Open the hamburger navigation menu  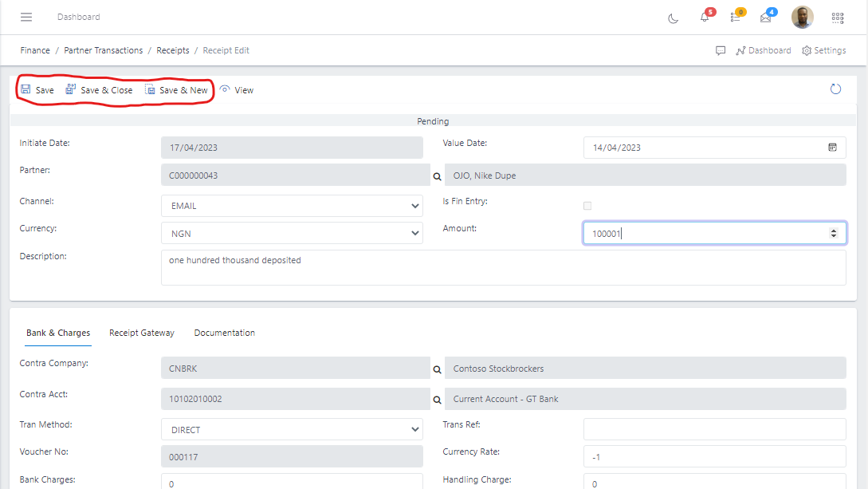(26, 17)
